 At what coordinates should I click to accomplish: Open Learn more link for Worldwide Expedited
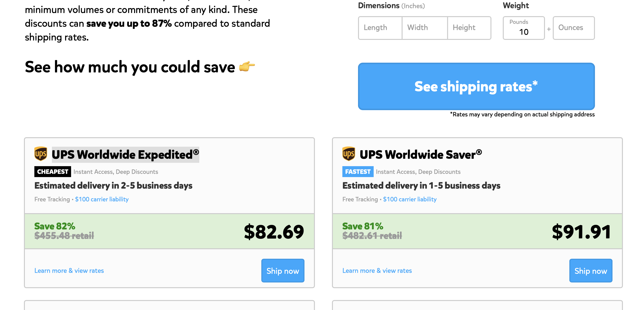point(69,271)
